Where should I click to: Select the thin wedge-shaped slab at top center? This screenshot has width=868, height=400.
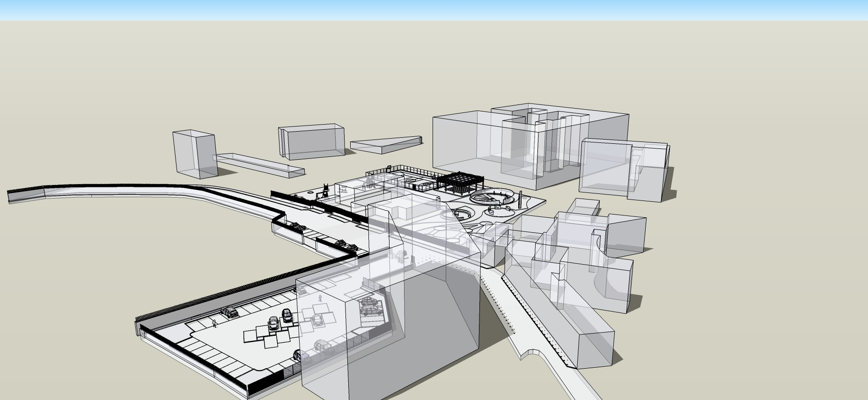[x=386, y=144]
